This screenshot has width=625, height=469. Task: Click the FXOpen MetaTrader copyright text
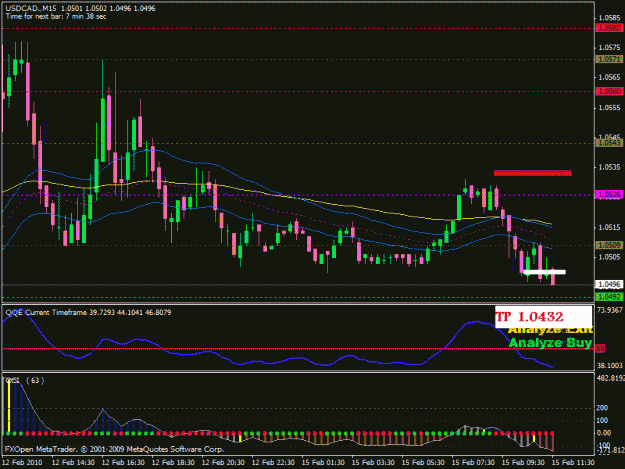(x=114, y=449)
